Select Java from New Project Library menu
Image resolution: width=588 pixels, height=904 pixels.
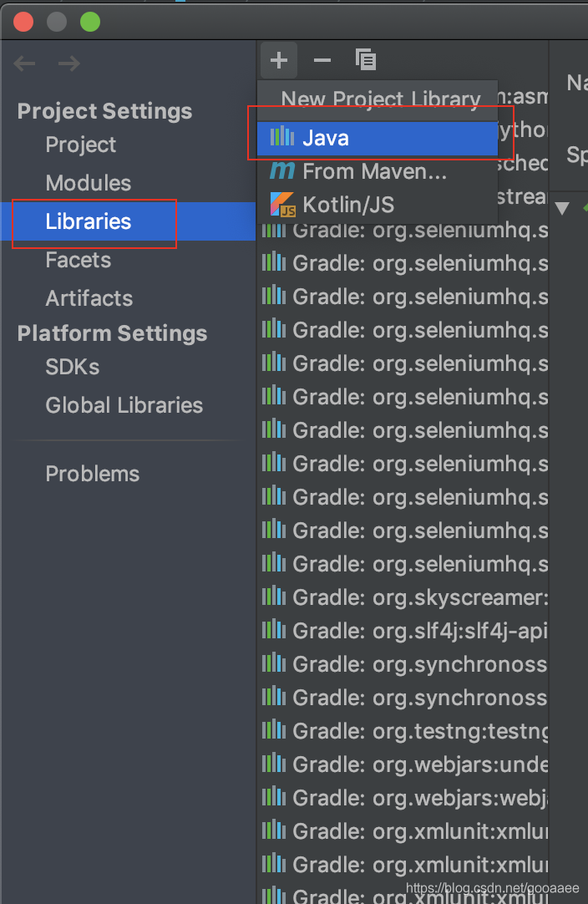coord(326,139)
